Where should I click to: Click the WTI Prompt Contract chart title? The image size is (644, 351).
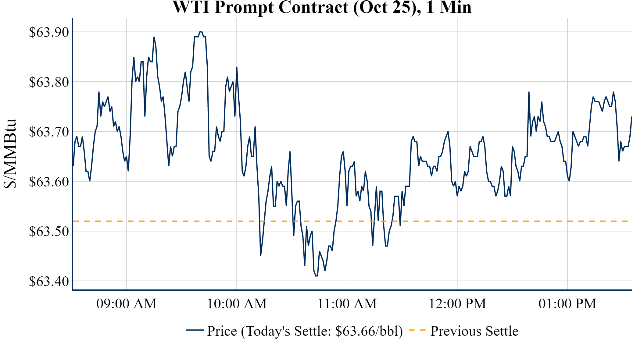tap(322, 7)
